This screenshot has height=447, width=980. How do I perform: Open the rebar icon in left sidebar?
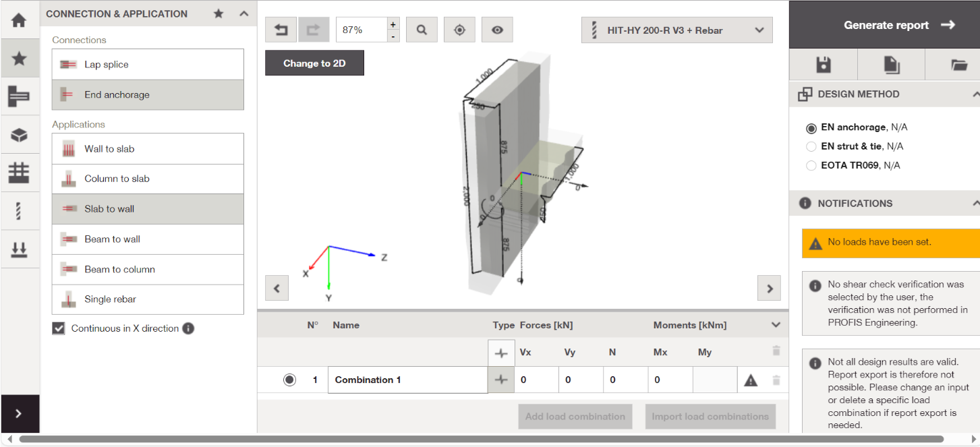[x=19, y=212]
